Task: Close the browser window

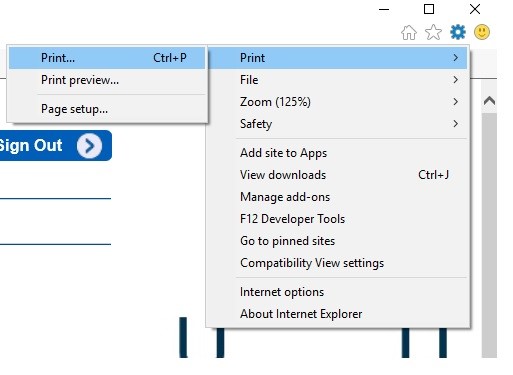Action: click(x=475, y=9)
